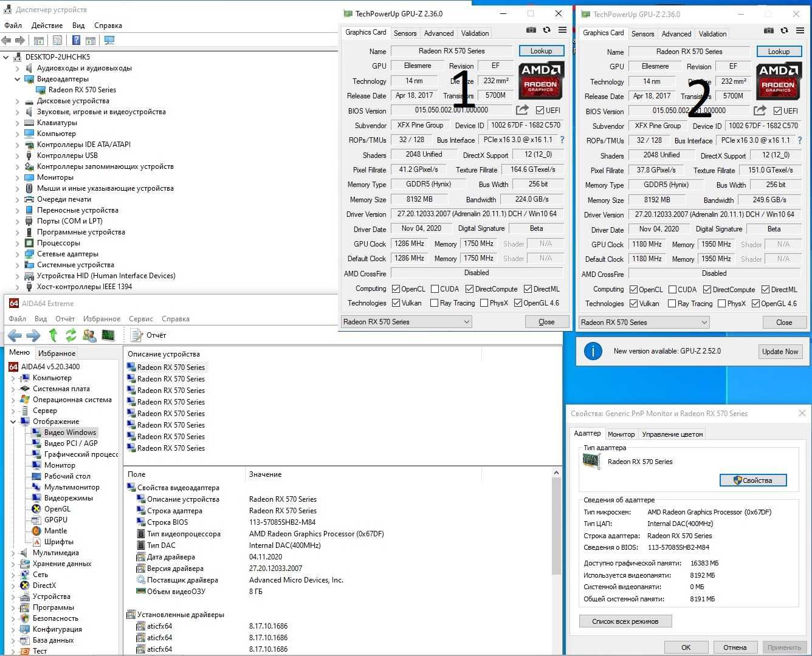Click the users icon in AIDA64 toolbar

(89, 335)
